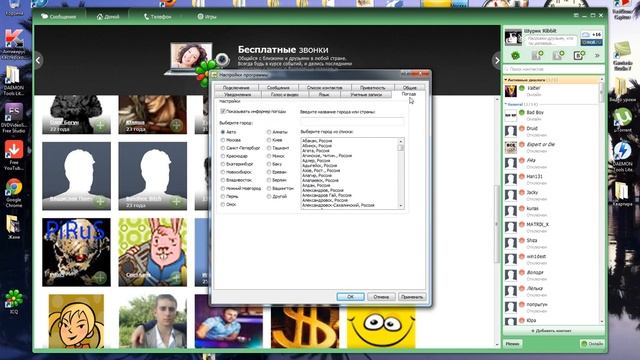Switch to the Сообщения settings tab
Viewport: 640px width, 360px height.
coord(278,88)
